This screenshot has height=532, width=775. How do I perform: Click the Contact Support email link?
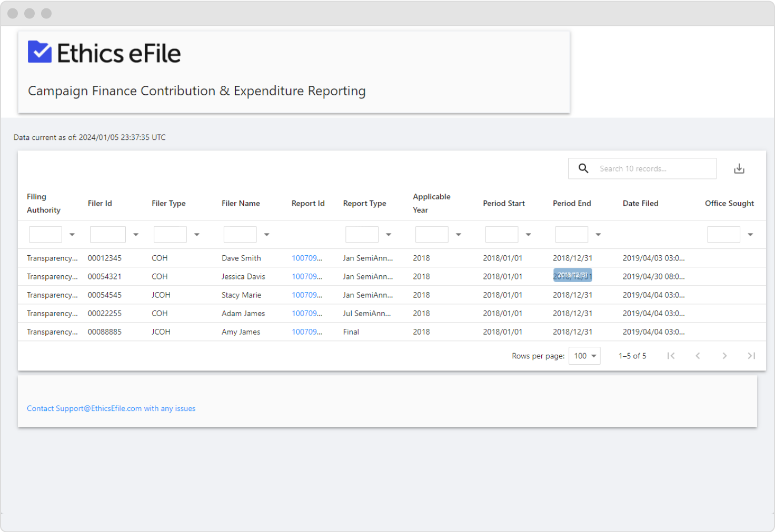[x=111, y=408]
